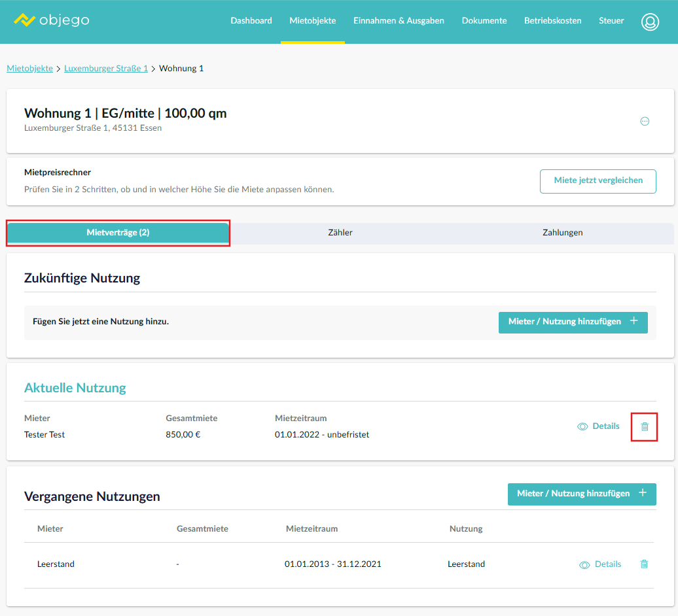Go to Einnahmen & Ausgaben menu

[x=399, y=21]
